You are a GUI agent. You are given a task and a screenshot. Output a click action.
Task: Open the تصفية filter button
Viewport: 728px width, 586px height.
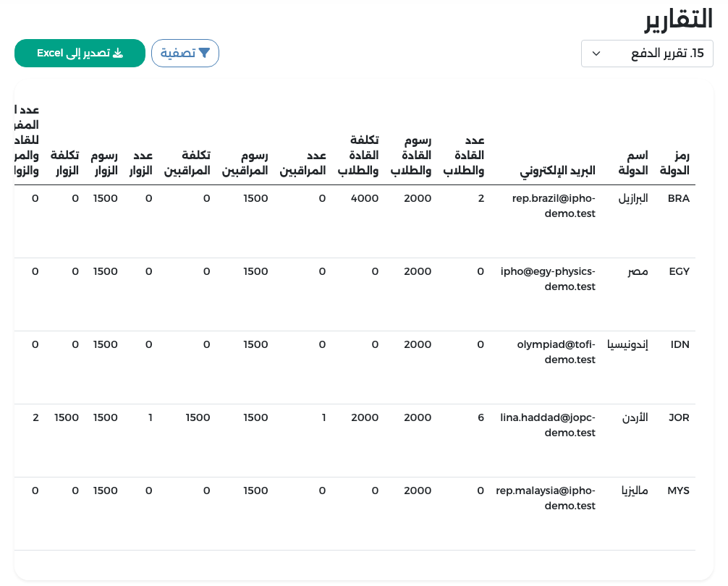pos(185,54)
